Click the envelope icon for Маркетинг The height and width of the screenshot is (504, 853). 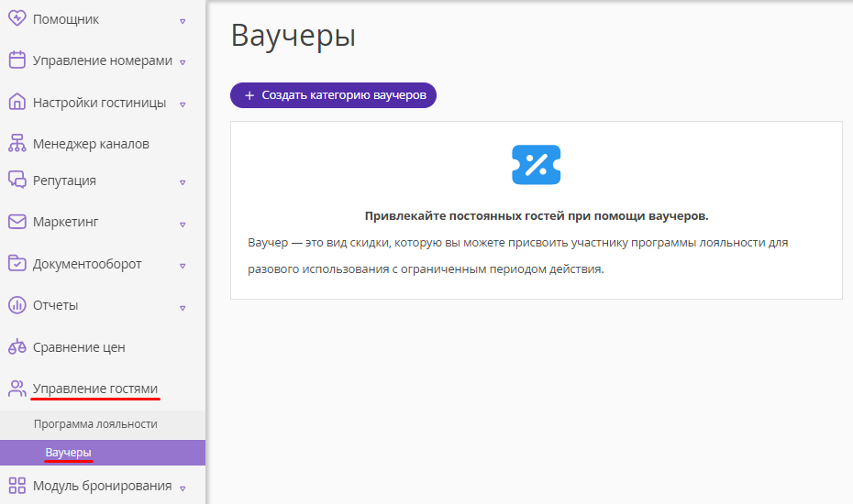(17, 221)
